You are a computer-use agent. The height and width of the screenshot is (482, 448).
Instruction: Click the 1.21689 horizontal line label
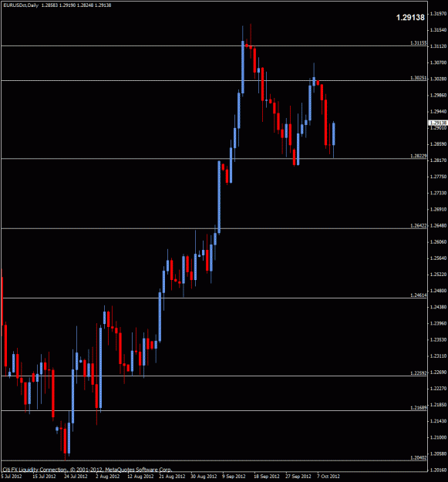tap(419, 408)
